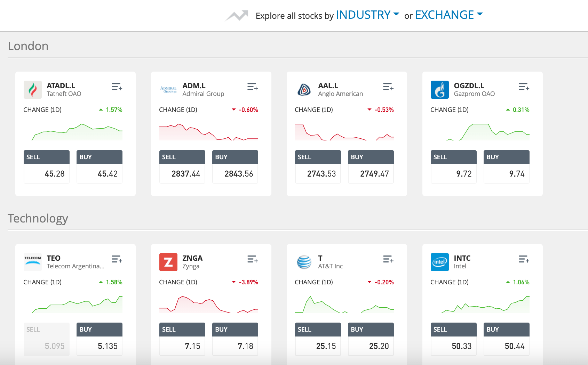
Task: Sell OGZDL.L at 9.72
Action: [x=454, y=167]
